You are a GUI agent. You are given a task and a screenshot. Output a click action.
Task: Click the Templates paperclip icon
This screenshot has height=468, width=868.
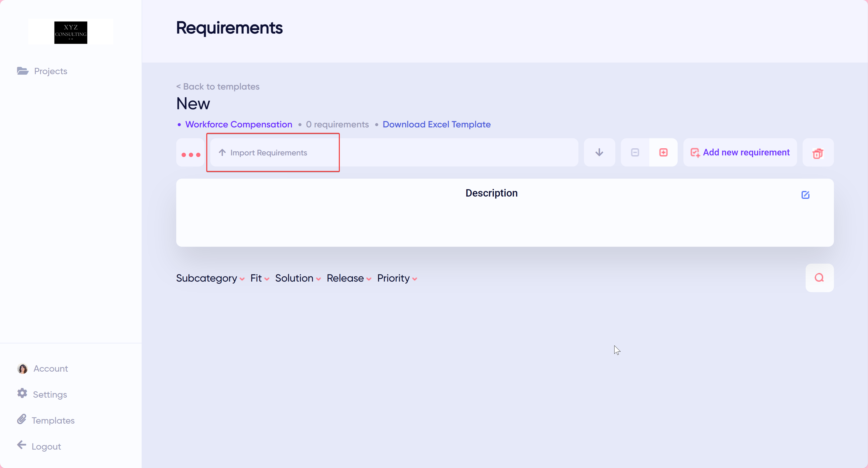[x=22, y=420]
